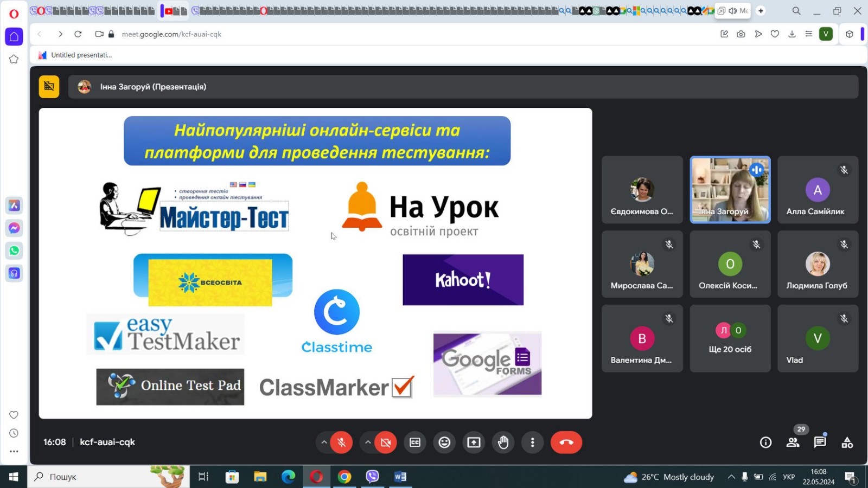Select Людмила Голуб participant tile
Viewport: 868px width, 488px height.
pyautogui.click(x=818, y=264)
